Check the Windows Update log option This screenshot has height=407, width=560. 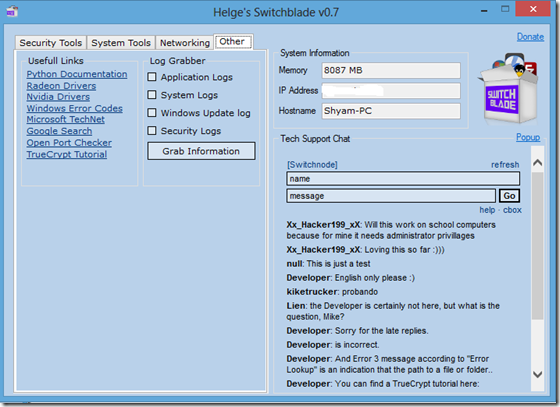coord(152,113)
